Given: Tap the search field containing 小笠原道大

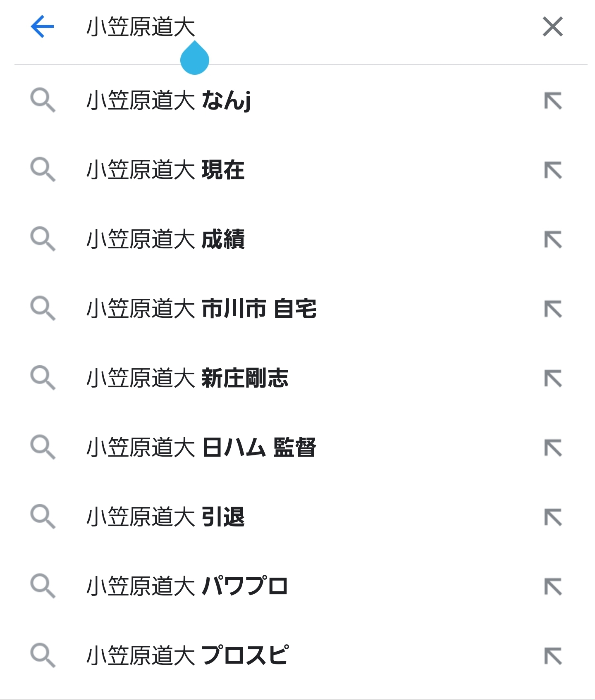Looking at the screenshot, I should tap(289, 27).
